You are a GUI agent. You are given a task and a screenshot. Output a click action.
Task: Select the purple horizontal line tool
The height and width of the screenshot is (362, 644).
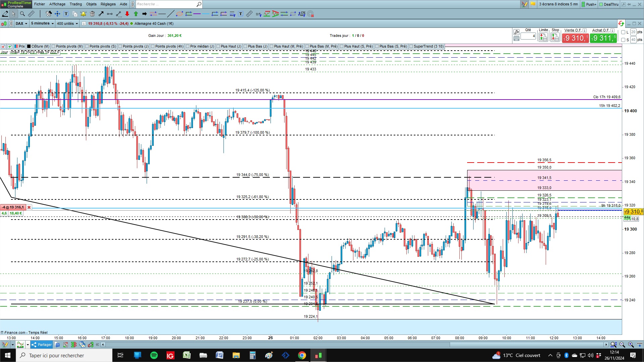(x=197, y=14)
